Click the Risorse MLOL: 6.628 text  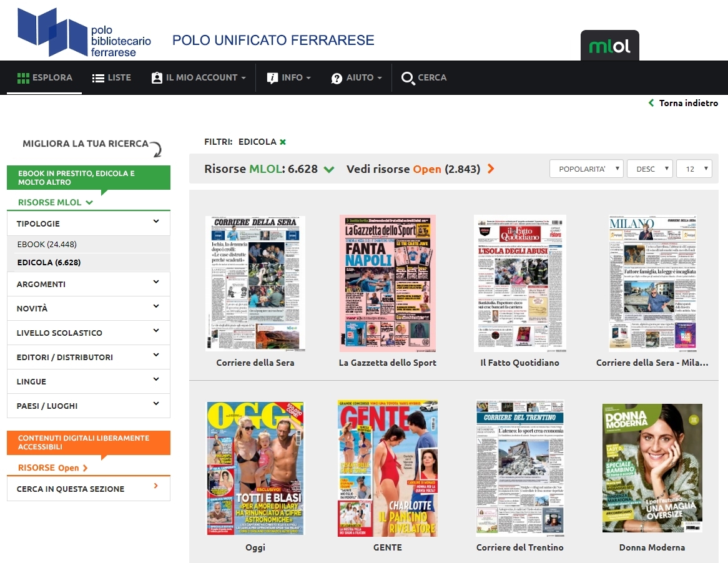click(x=261, y=169)
